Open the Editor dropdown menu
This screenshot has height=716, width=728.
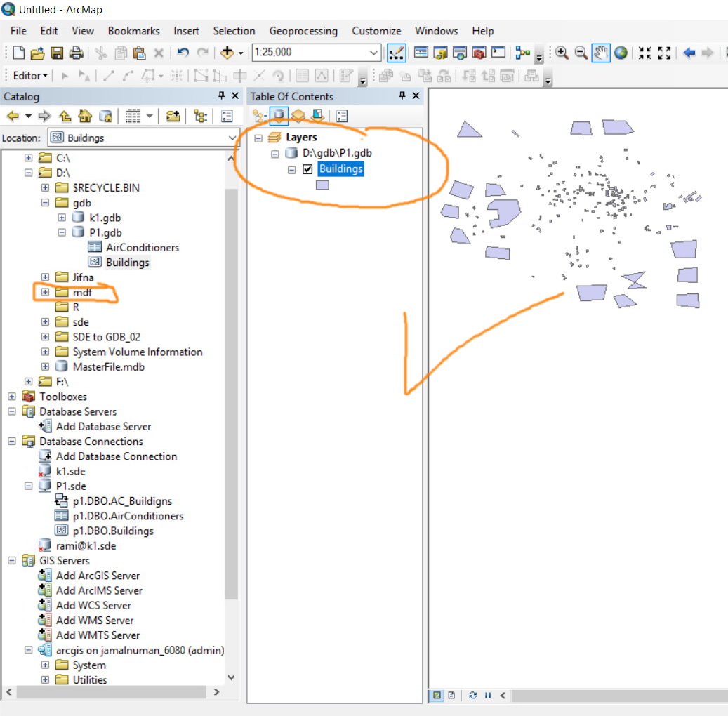[30, 75]
